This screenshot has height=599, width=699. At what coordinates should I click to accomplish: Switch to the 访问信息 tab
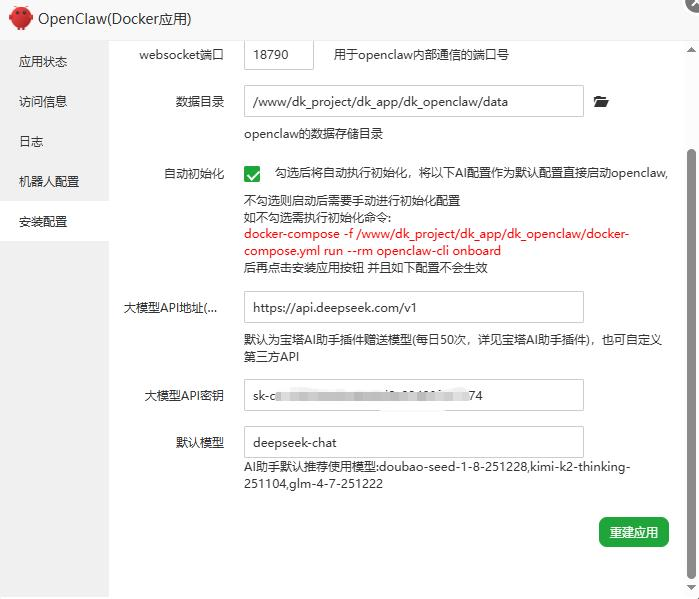pyautogui.click(x=43, y=101)
